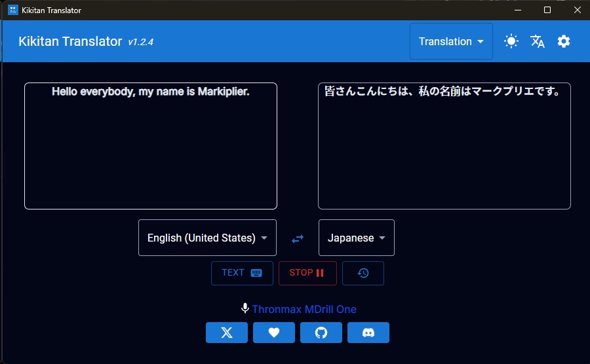Swap source and target languages
The height and width of the screenshot is (364, 590).
[x=298, y=238]
